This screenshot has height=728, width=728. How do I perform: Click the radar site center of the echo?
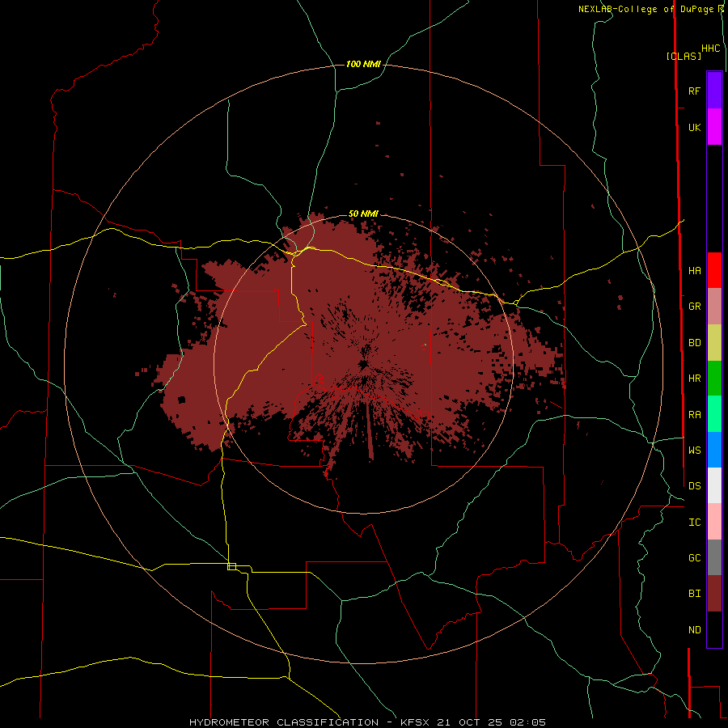coord(363,364)
